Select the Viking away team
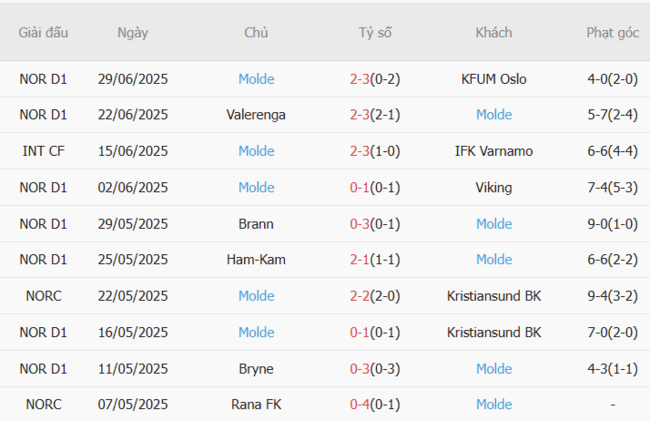The height and width of the screenshot is (421, 650). click(x=494, y=188)
